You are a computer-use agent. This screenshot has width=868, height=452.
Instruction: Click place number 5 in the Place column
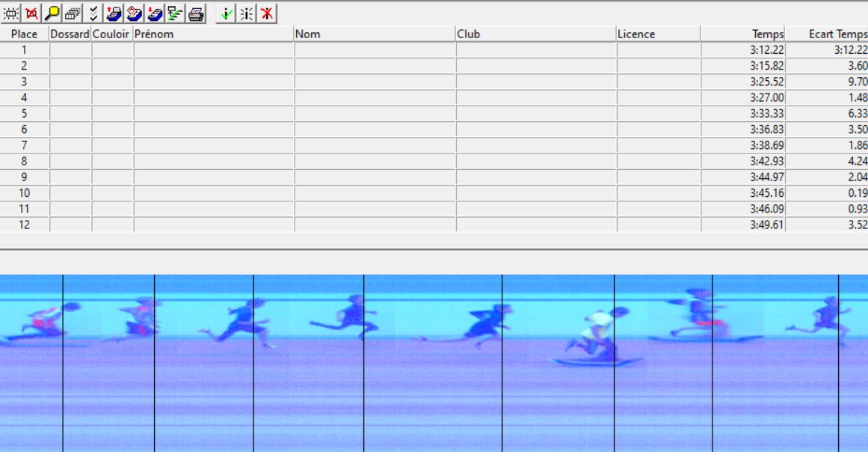click(24, 114)
